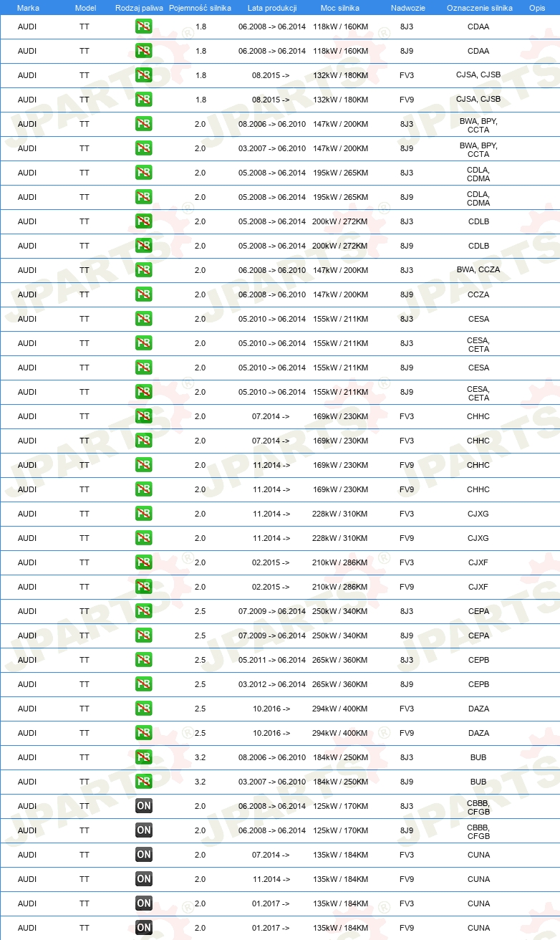Click the Marka column header
Viewport: 560px width, 940px height.
(x=28, y=7)
